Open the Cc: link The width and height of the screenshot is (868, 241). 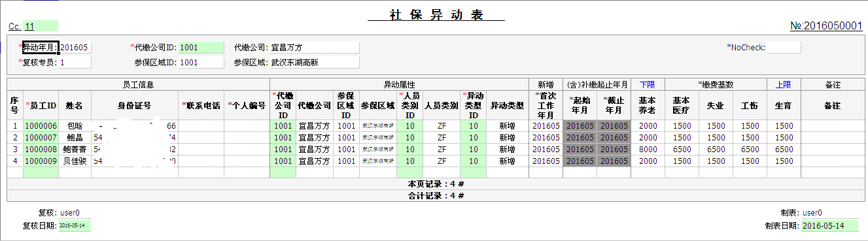[x=14, y=27]
